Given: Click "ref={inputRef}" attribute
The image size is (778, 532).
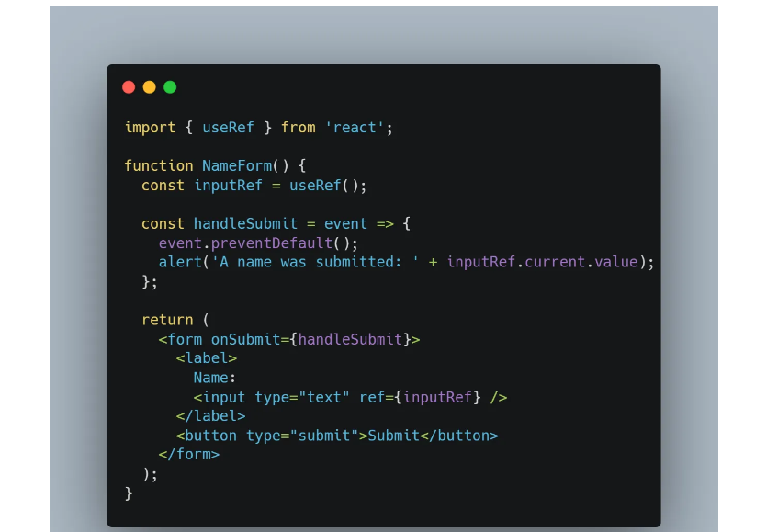Looking at the screenshot, I should pos(420,398).
